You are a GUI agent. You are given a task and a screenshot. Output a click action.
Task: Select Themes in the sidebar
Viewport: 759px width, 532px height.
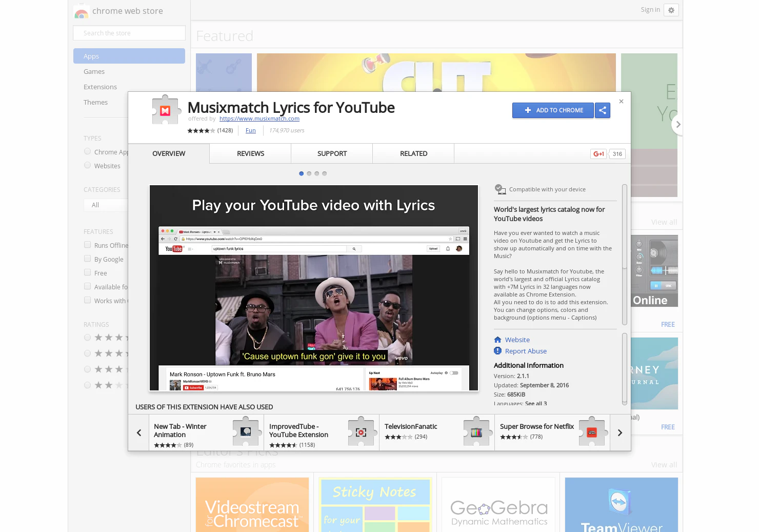96,102
